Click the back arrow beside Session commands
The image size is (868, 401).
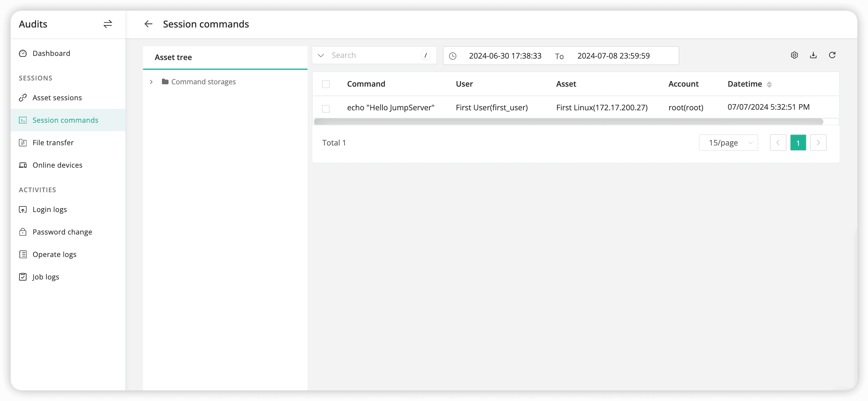pos(148,24)
